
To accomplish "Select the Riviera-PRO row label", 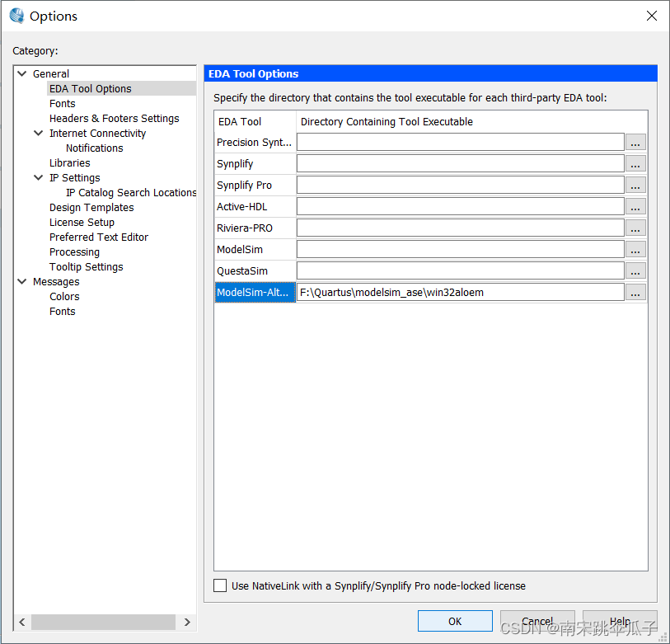I will (255, 228).
